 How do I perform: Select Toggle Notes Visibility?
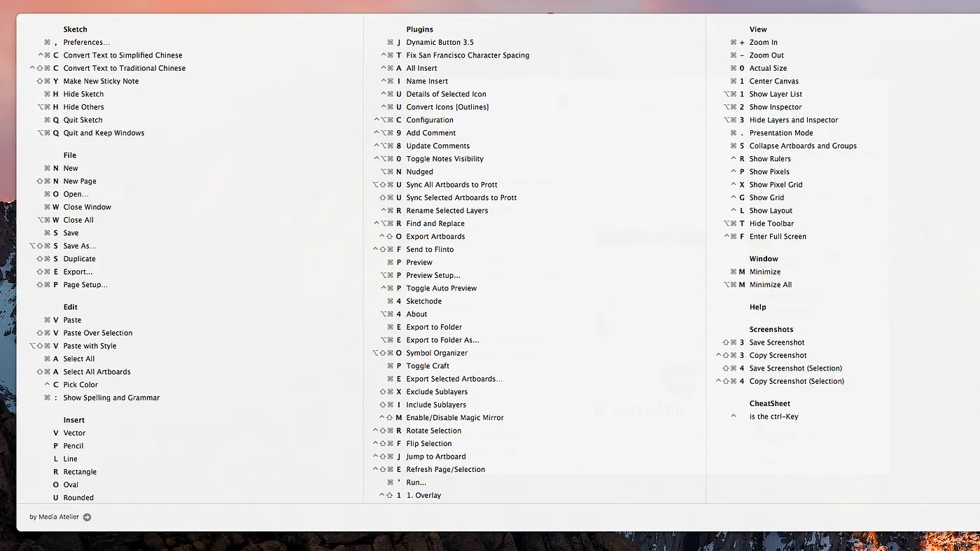point(444,159)
